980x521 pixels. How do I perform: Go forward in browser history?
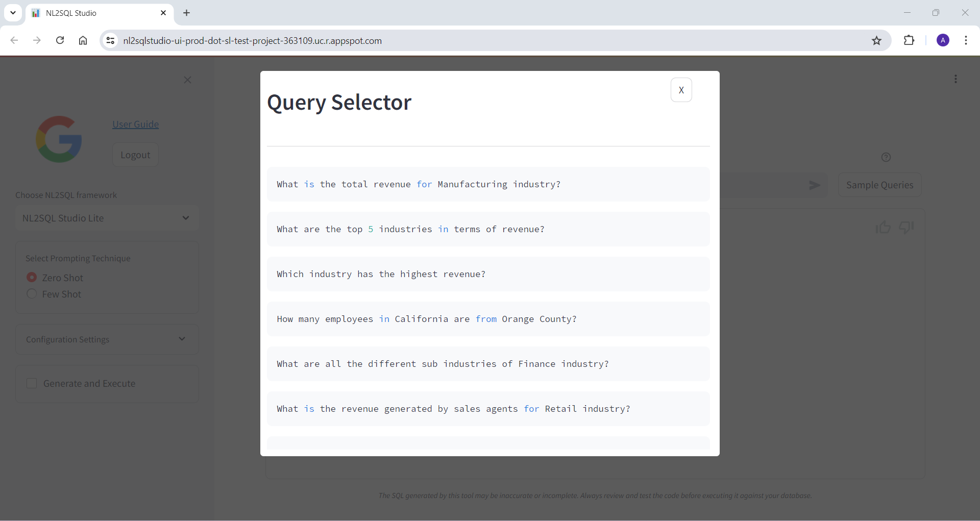(x=37, y=40)
